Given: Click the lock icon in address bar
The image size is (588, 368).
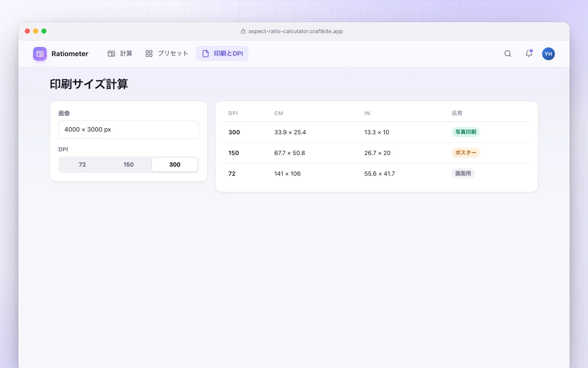Looking at the screenshot, I should (243, 31).
